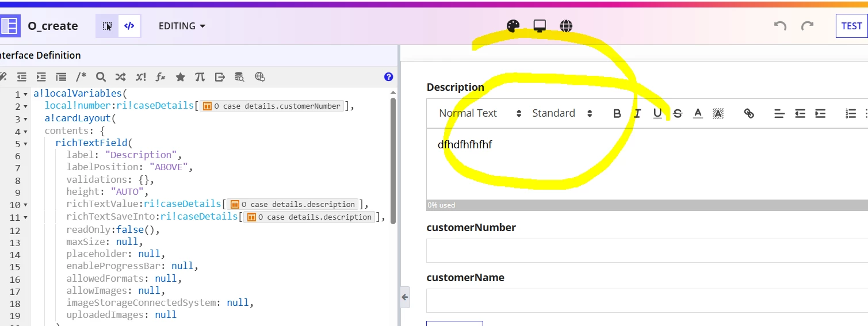This screenshot has width=868, height=326.
Task: Redo the last change
Action: (x=808, y=26)
